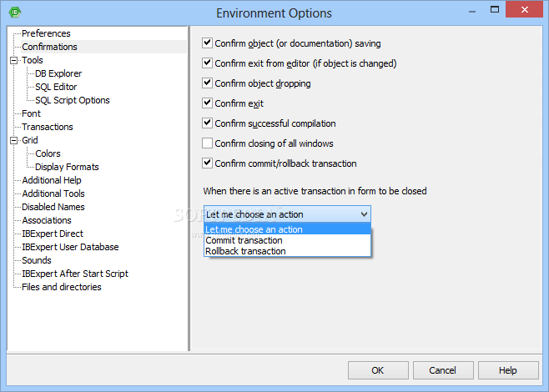The image size is (549, 392).
Task: Collapse the Tools tree node
Action: coord(14,61)
